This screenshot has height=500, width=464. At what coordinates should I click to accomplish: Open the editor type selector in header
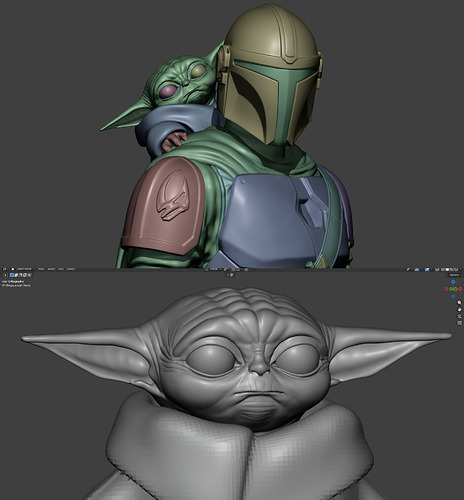click(5, 269)
